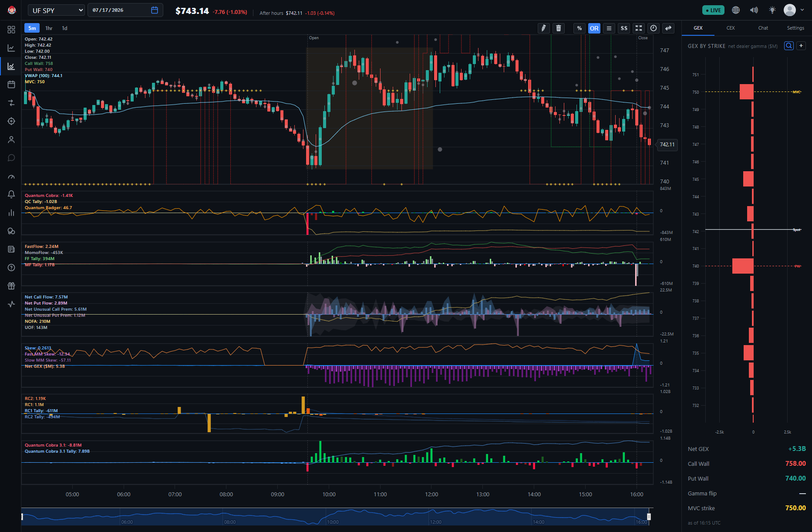Open the news page sidebar icon
812x532 pixels.
coord(11,249)
